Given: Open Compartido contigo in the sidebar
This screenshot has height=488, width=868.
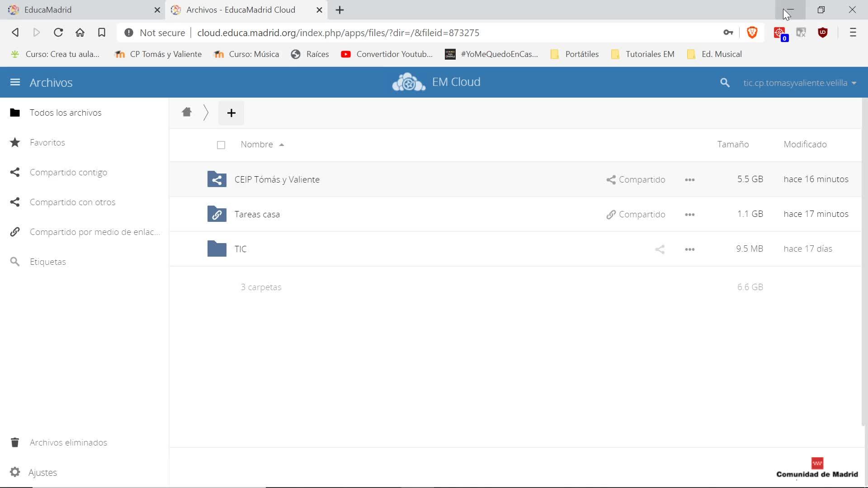Looking at the screenshot, I should [68, 172].
